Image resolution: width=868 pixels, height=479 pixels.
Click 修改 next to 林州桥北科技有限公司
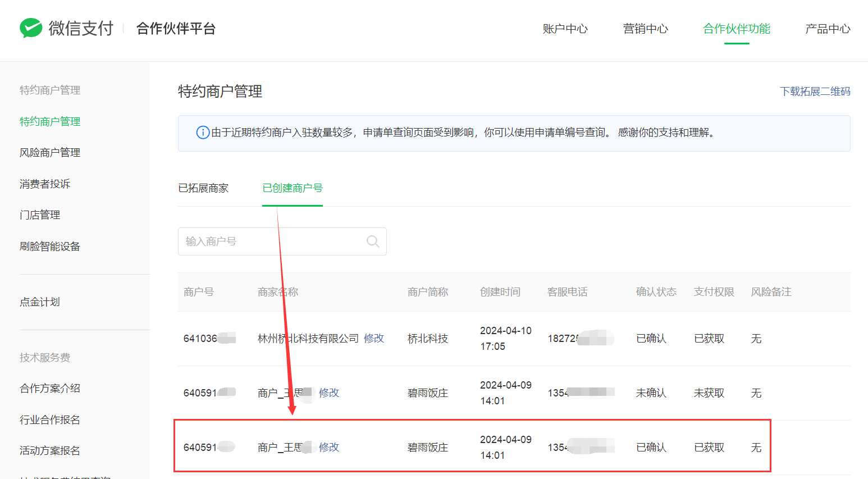(374, 338)
